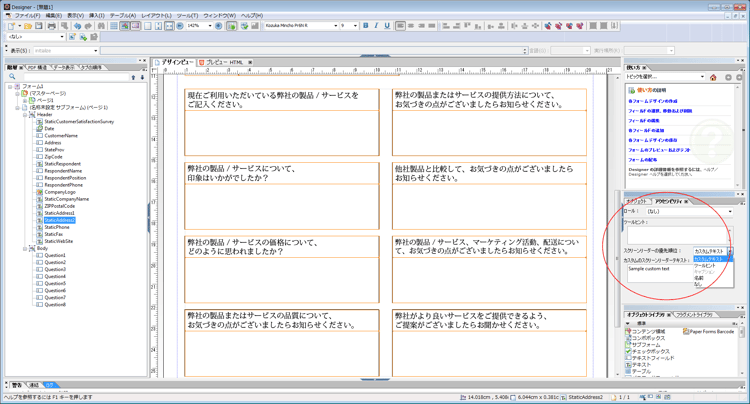Screen dimensions: 750x404
Task: Click the 弊社の製品またはサービスの品質 question field
Action: tap(282, 343)
